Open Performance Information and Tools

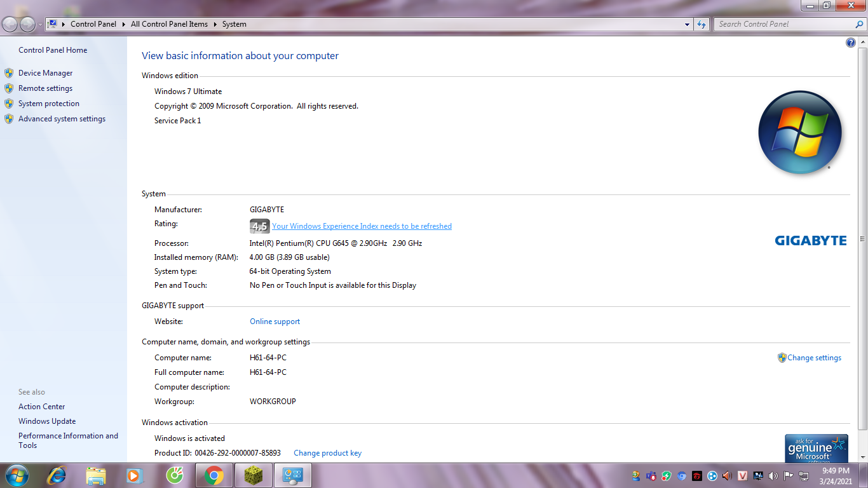68,440
